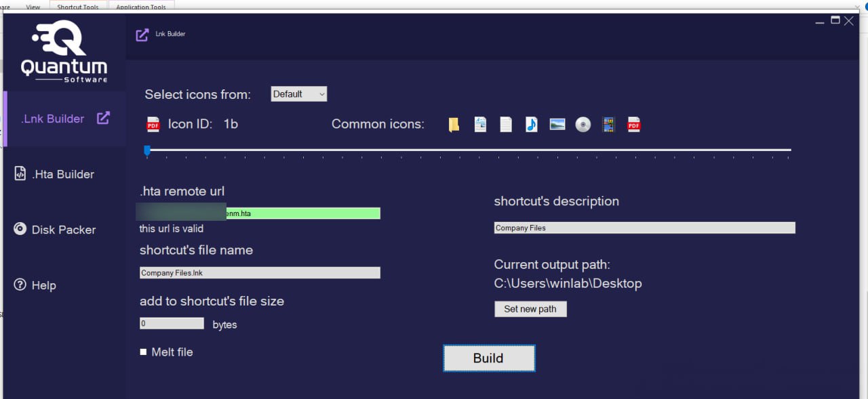Open Shortcut Tools tab in background Explorer window

pyautogui.click(x=77, y=7)
